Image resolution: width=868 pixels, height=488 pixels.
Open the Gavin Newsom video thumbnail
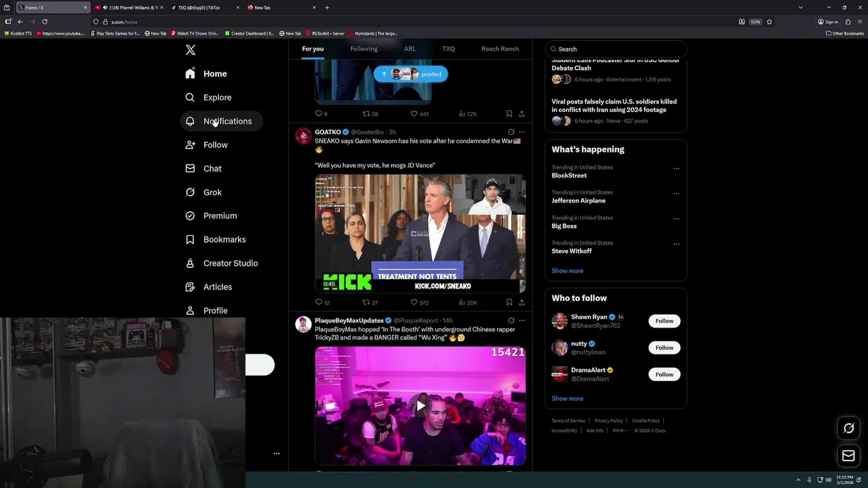pyautogui.click(x=420, y=234)
